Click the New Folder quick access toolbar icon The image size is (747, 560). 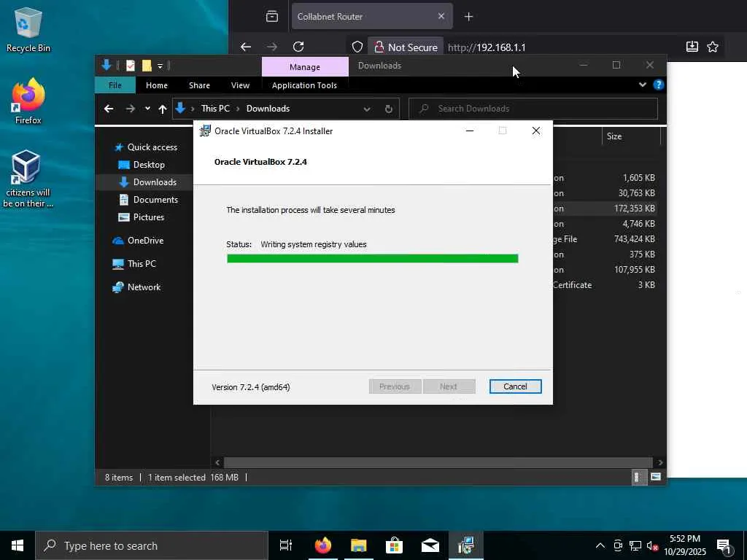click(x=147, y=66)
